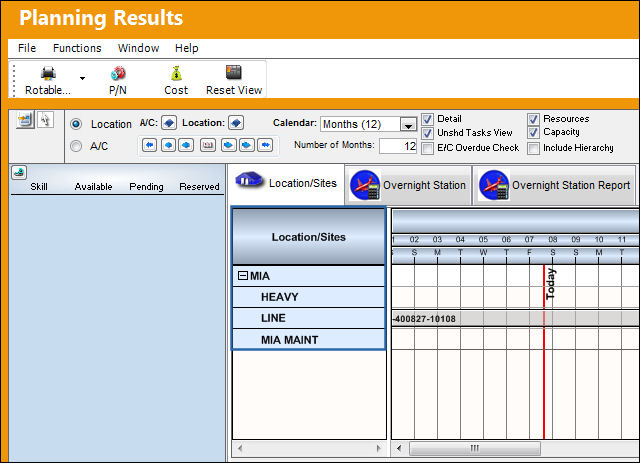
Task: Click the Gantt horizontal scrollbar thumb
Action: (x=475, y=448)
